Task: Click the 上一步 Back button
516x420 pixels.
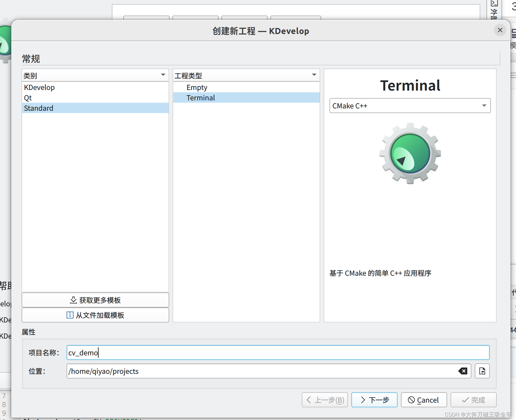Action: pos(325,400)
